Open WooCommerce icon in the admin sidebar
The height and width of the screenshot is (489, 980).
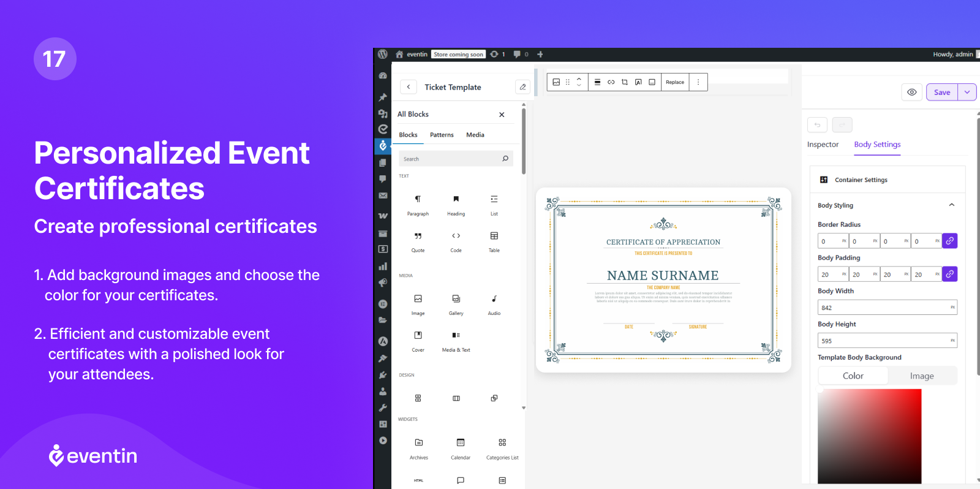383,216
